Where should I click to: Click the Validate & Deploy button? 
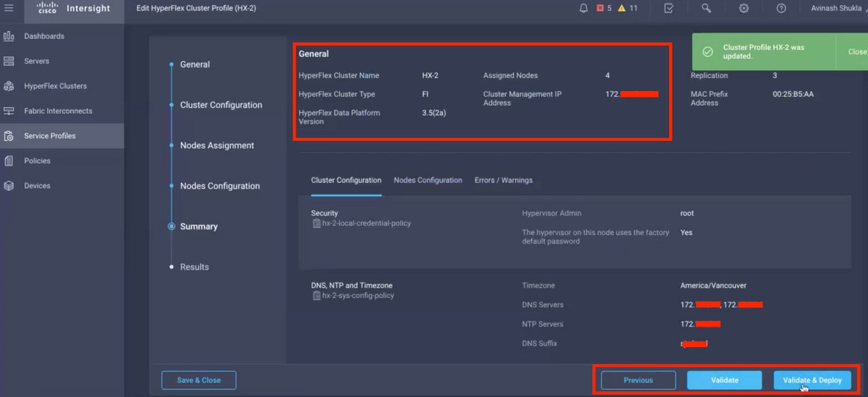coord(812,380)
